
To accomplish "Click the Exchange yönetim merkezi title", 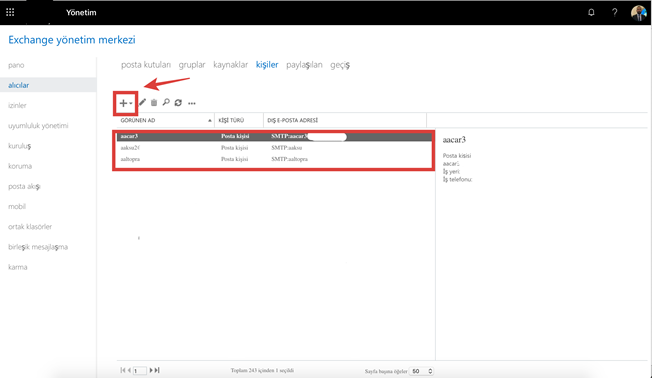I will click(72, 40).
